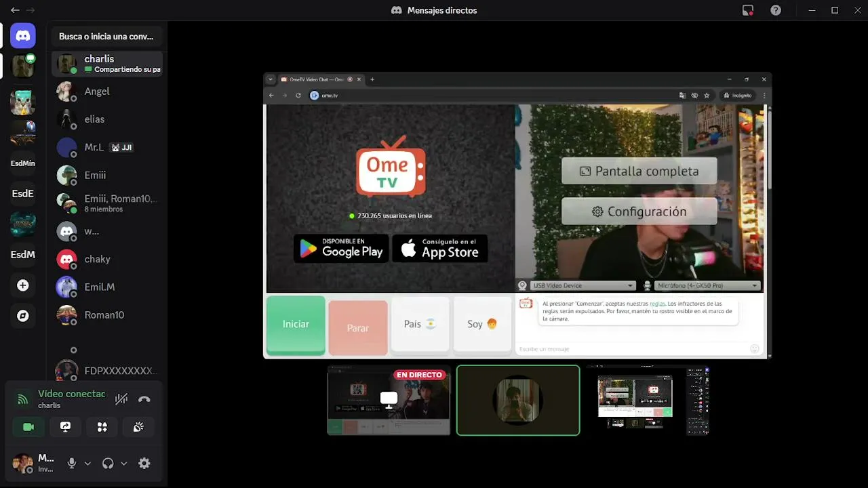The width and height of the screenshot is (868, 488).
Task: Open the Roman10 direct message
Action: [107, 314]
